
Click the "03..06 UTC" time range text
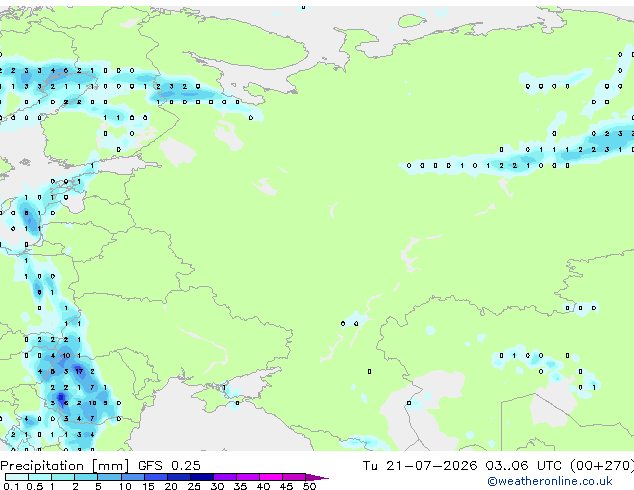pos(524,466)
